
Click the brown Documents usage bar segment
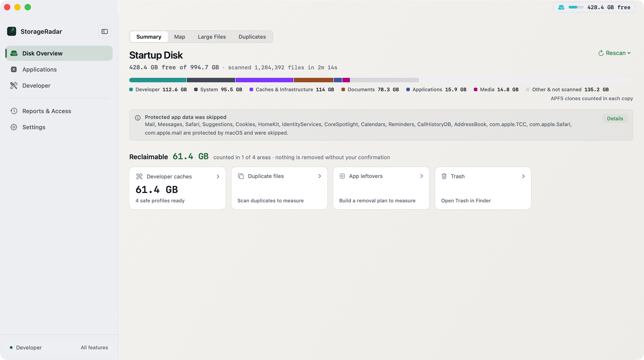click(x=314, y=80)
